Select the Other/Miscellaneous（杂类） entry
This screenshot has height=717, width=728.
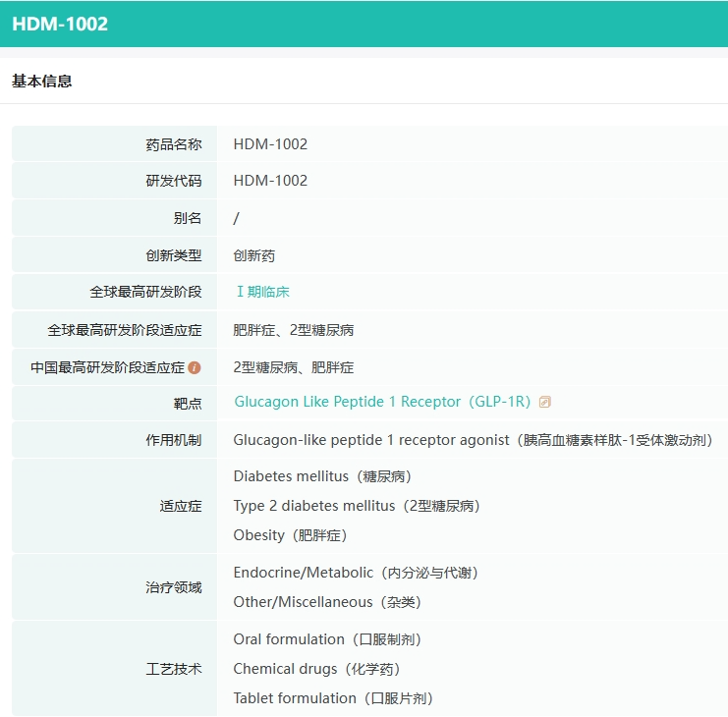[x=327, y=602]
